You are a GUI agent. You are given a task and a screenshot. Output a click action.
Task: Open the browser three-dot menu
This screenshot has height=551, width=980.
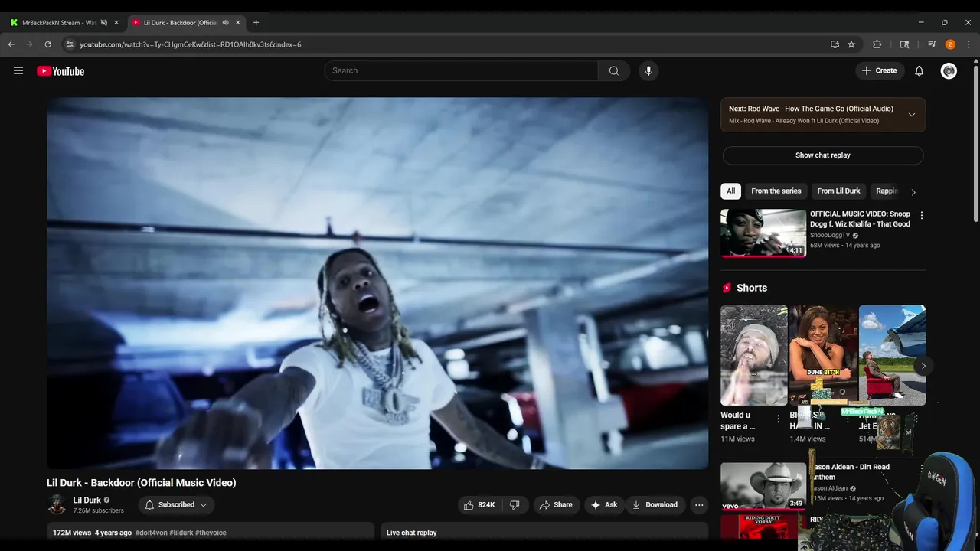(969, 44)
